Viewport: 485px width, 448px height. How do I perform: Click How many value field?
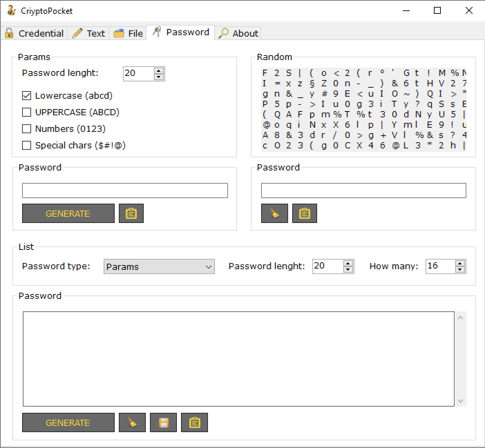tap(440, 266)
